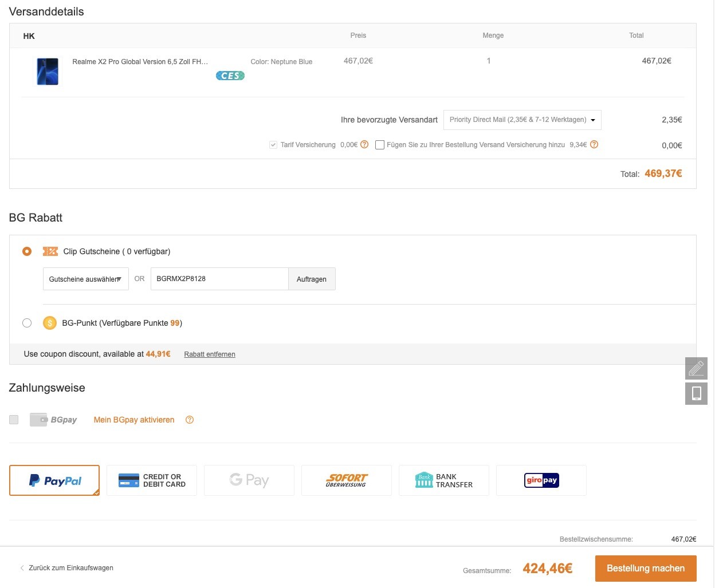Go back via Zurück zum Einkaufswagen
This screenshot has width=715, height=588.
66,568
